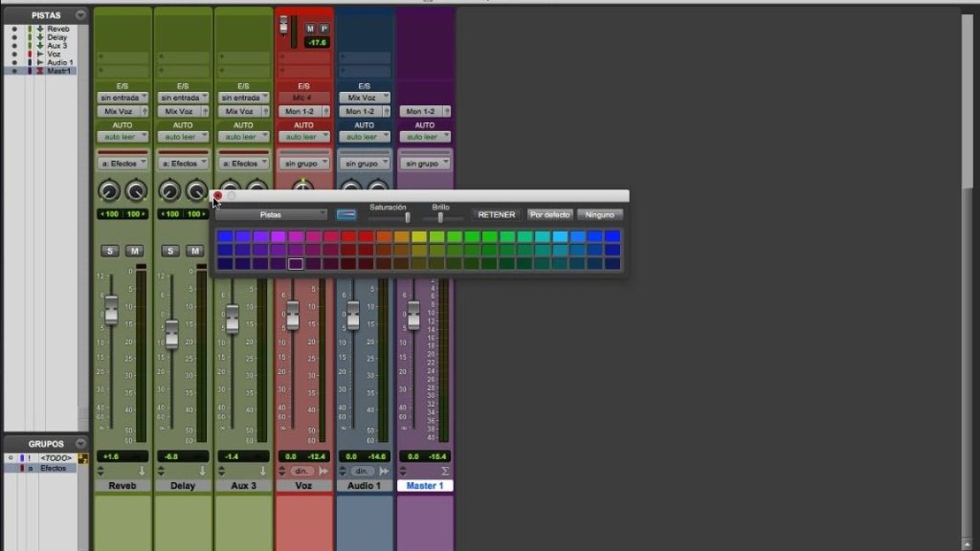
Task: Click the color strip mode icon in palette
Action: [x=346, y=215]
